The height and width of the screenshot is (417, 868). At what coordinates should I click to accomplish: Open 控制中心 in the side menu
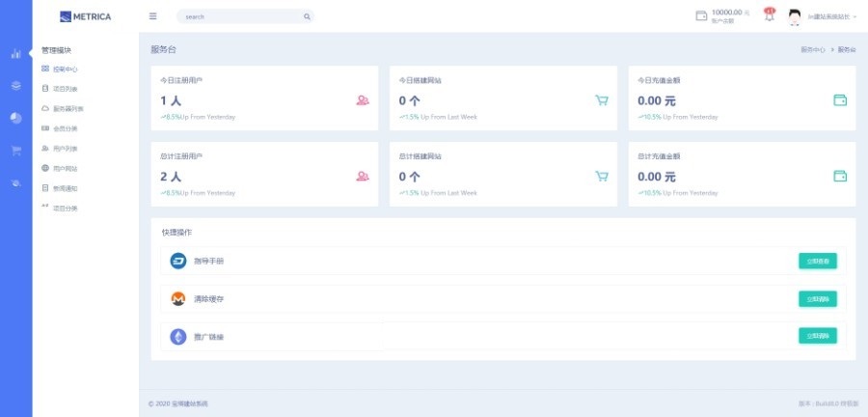[66, 69]
